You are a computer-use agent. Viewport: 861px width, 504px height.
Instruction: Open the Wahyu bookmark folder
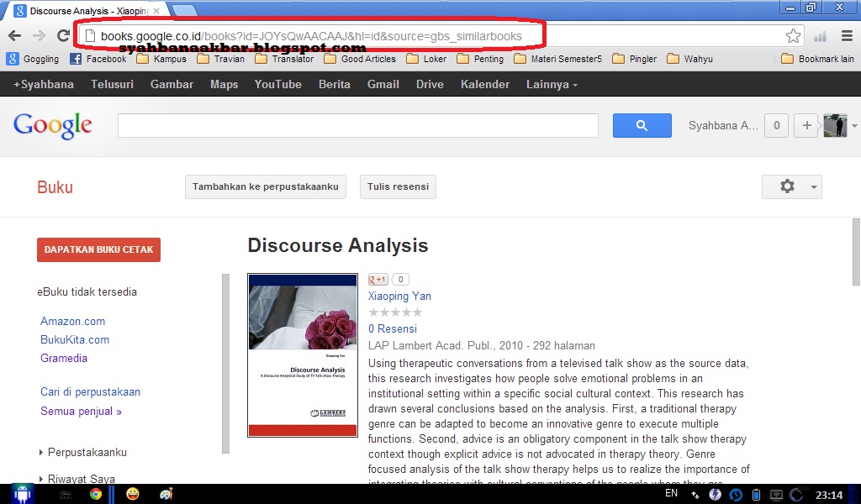pyautogui.click(x=689, y=59)
